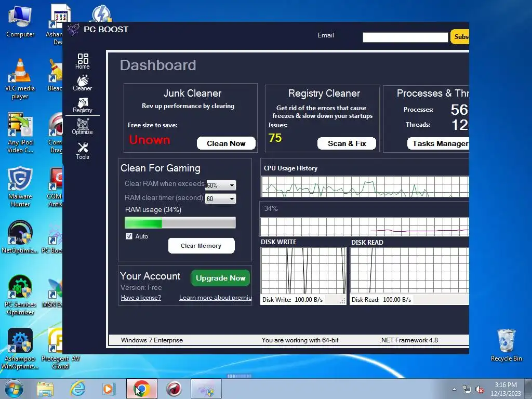Viewport: 532px width, 399px height.
Task: Toggle the Auto RAM clearing checkbox
Action: (129, 236)
